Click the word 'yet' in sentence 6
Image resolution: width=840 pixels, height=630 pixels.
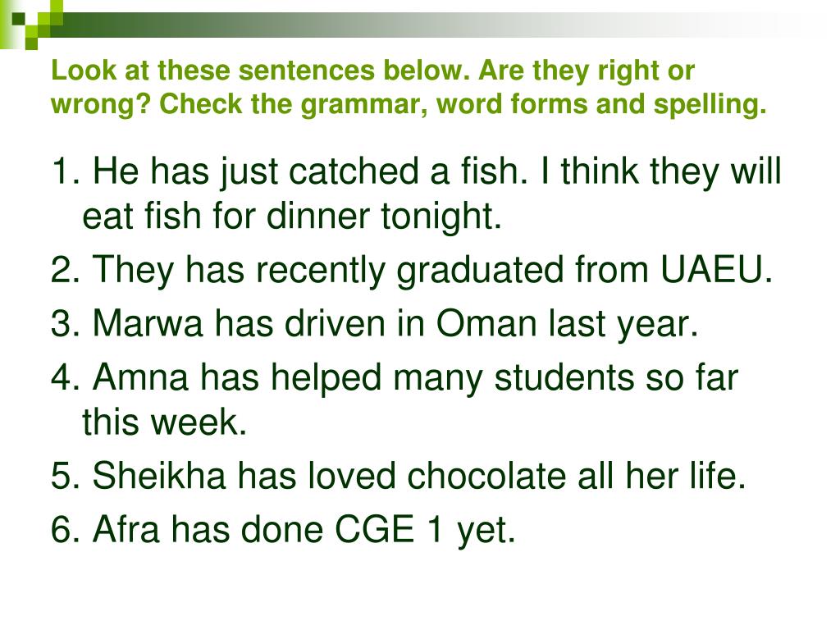[486, 532]
